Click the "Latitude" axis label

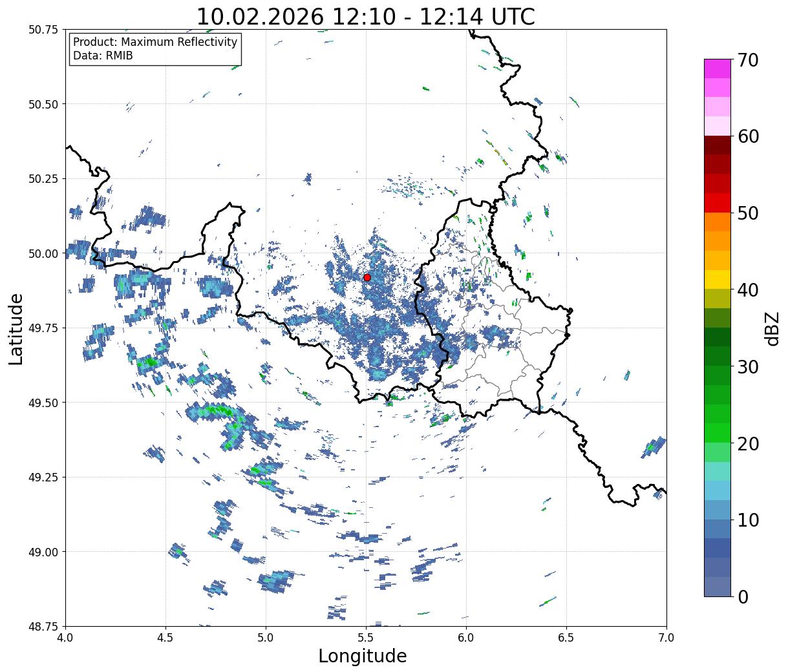coord(16,328)
